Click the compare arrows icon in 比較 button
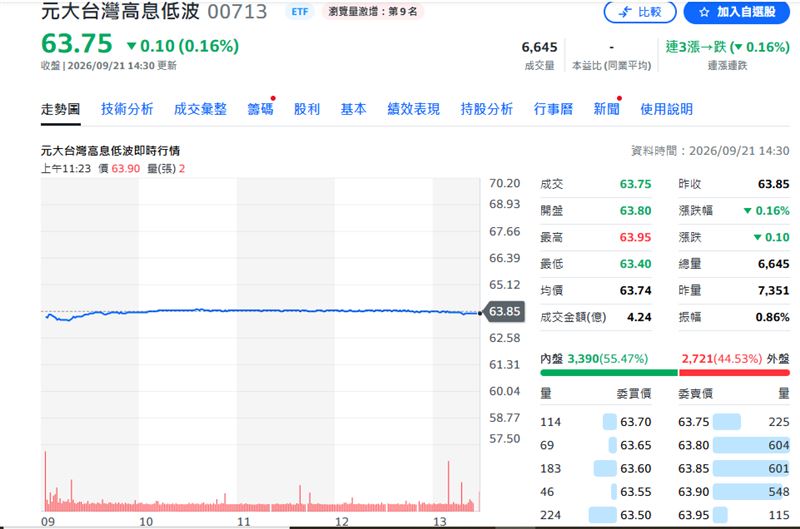 (x=624, y=12)
